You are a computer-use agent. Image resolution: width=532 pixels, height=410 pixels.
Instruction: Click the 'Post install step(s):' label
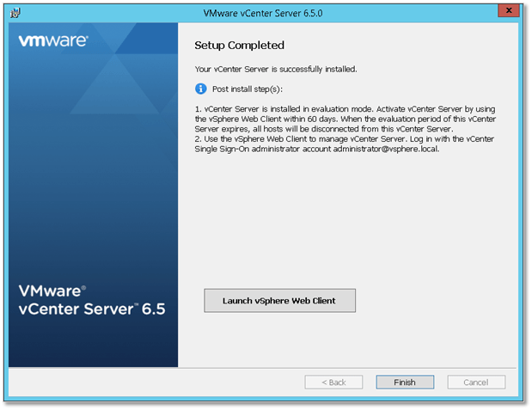(x=248, y=89)
